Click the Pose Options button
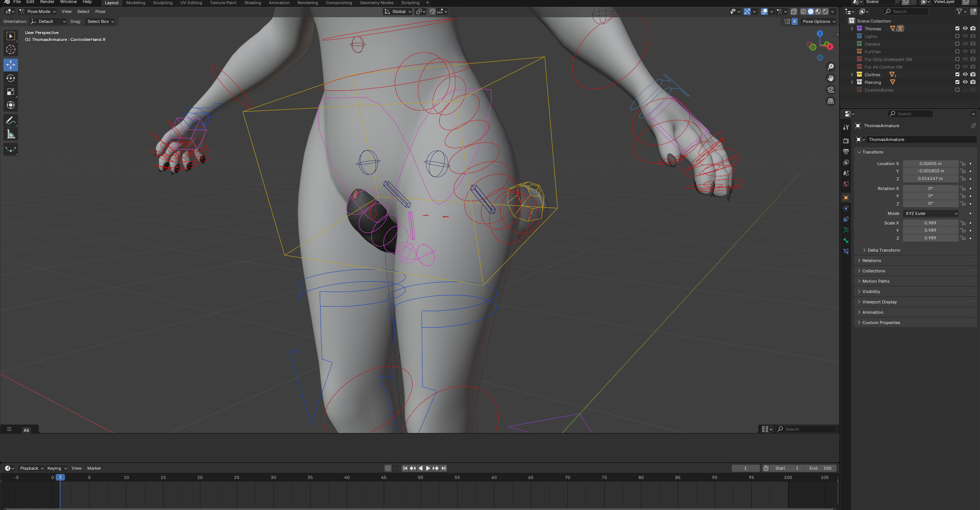 [819, 21]
